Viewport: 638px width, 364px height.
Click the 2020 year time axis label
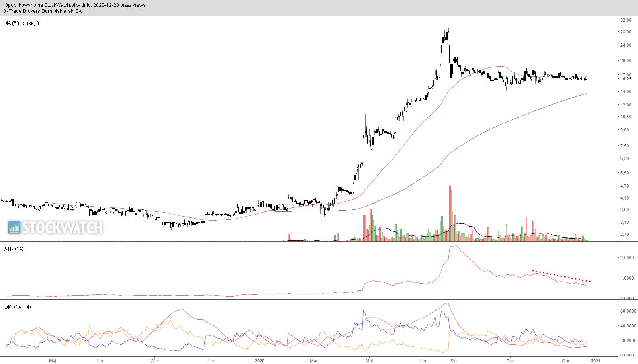(260, 361)
